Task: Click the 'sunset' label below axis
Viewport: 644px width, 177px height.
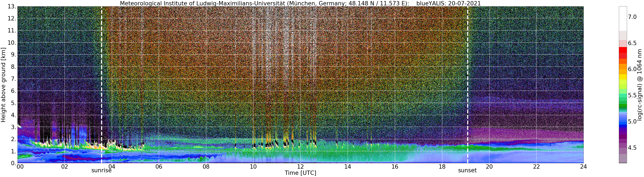Action: click(467, 171)
